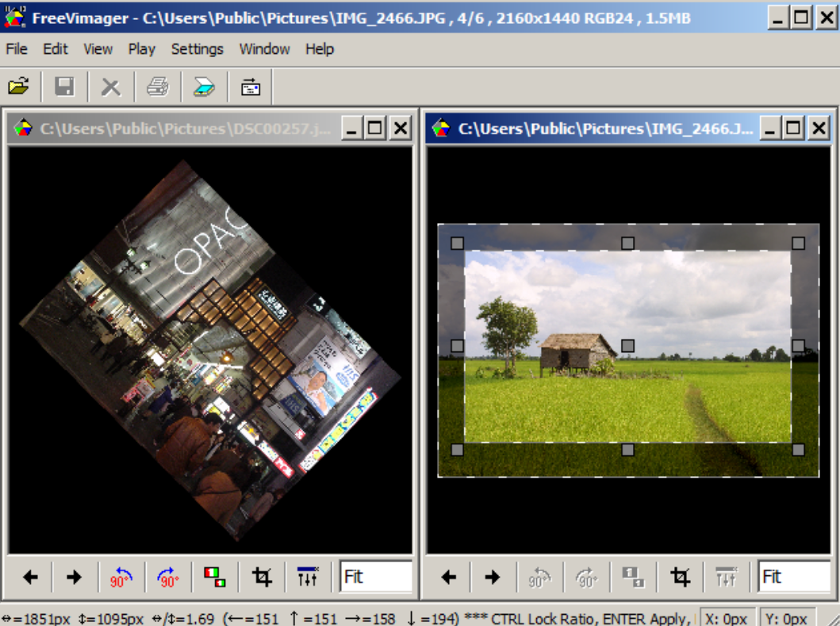Click the scanner acquire icon in the toolbar
The height and width of the screenshot is (626, 840).
[x=204, y=87]
